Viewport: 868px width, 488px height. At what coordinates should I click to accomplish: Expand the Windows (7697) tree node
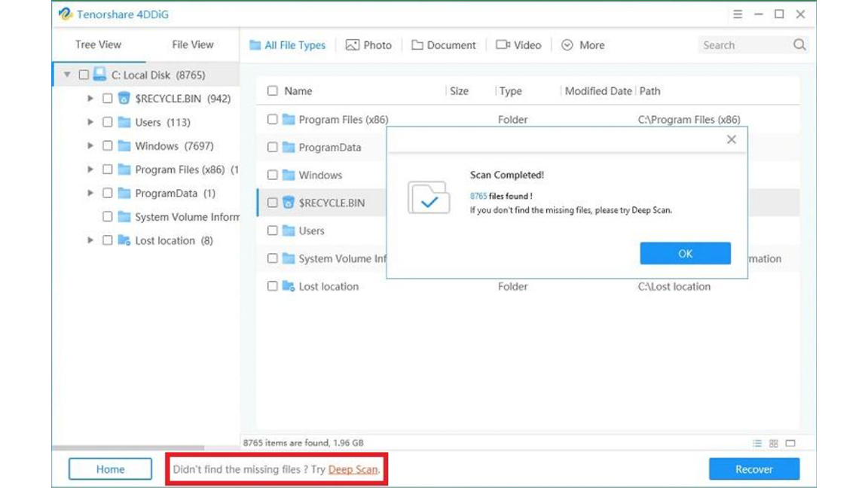[x=90, y=145]
